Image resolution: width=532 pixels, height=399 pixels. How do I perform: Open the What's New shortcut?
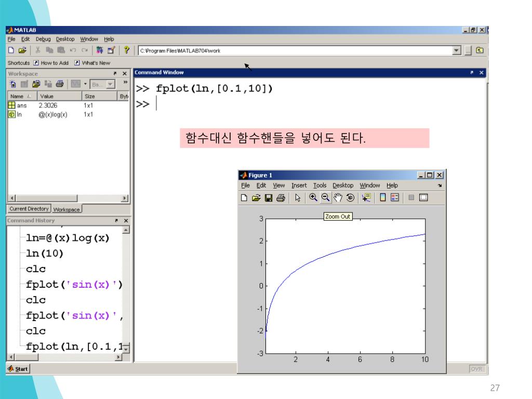(92, 63)
